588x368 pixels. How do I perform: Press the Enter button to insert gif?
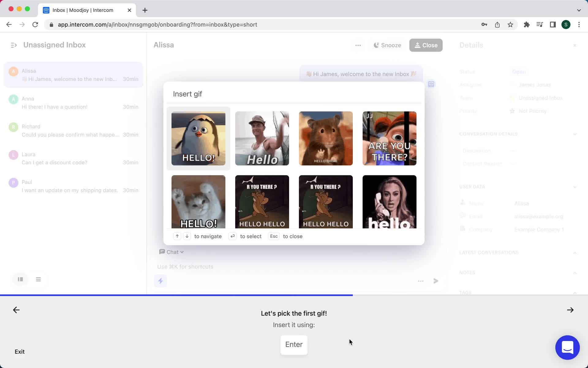pyautogui.click(x=293, y=344)
